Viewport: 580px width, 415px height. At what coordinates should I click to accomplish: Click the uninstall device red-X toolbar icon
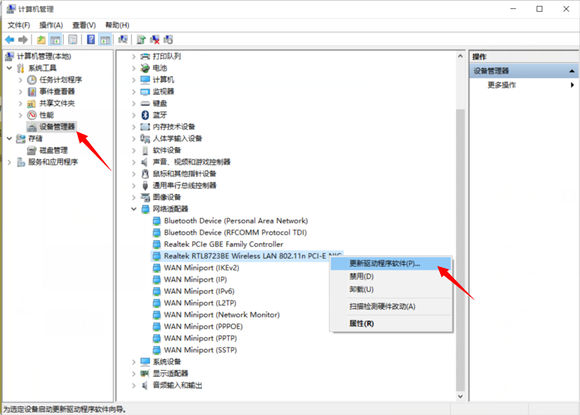click(x=155, y=40)
